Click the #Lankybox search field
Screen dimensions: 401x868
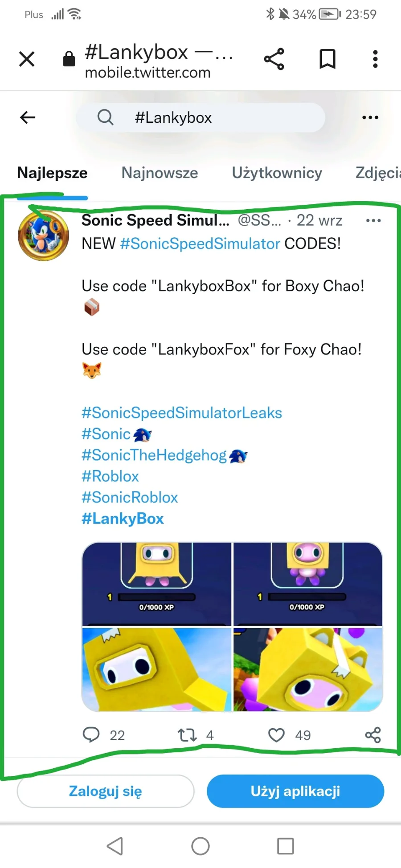pyautogui.click(x=200, y=118)
